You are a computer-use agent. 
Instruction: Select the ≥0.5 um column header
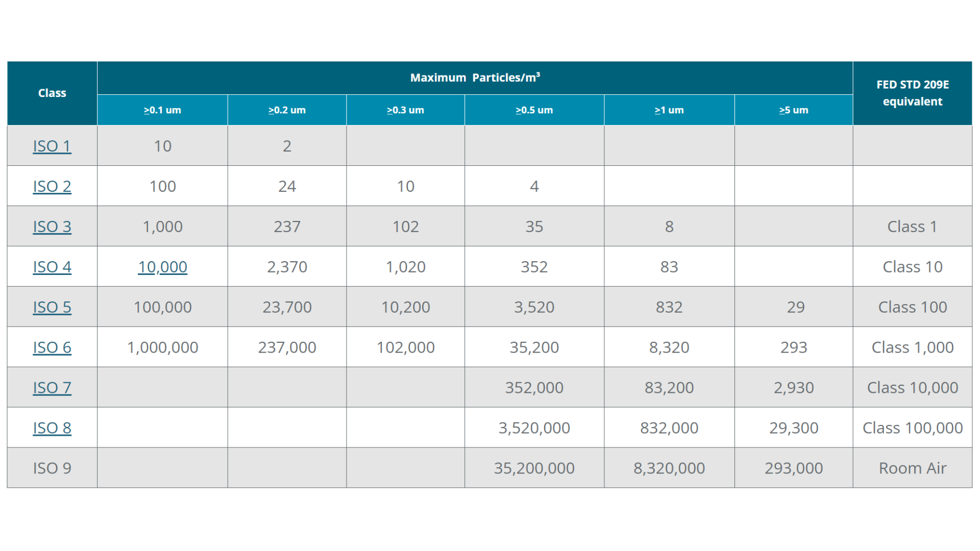pos(534,110)
